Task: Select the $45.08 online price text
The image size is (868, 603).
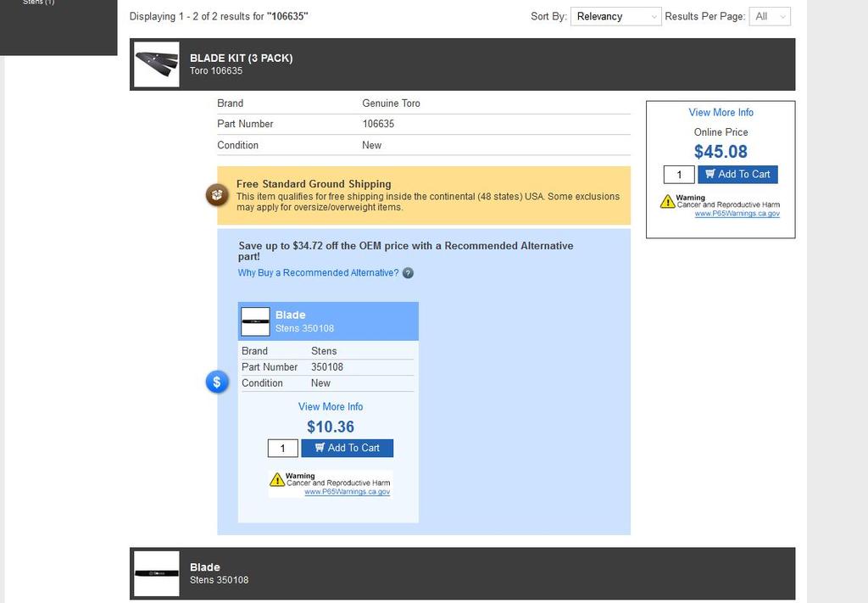Action: [721, 152]
